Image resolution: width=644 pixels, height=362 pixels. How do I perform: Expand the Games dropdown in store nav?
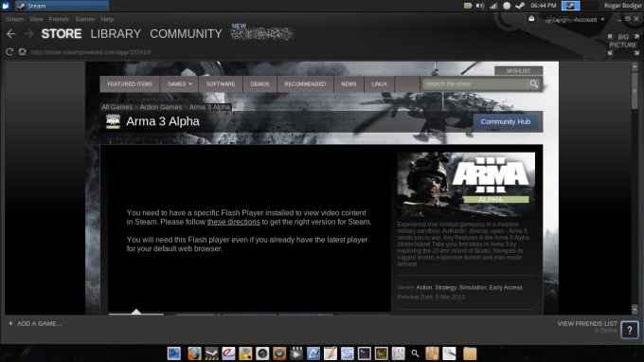(x=180, y=83)
